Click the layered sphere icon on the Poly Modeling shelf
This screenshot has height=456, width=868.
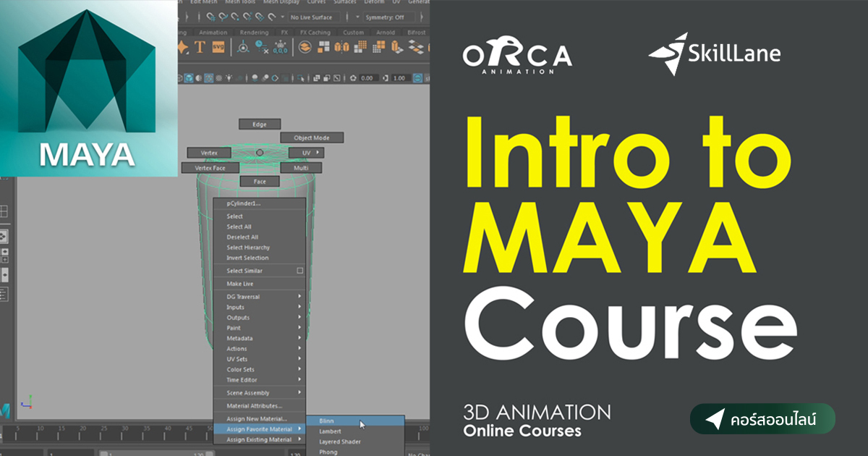tap(305, 46)
